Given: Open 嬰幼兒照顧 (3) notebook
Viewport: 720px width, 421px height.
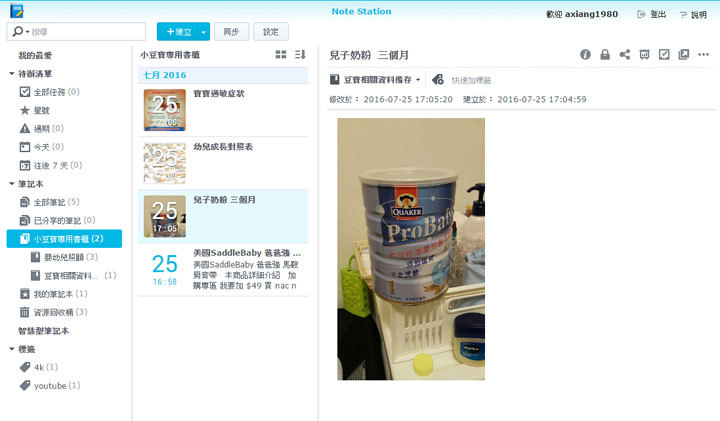Looking at the screenshot, I should (64, 257).
